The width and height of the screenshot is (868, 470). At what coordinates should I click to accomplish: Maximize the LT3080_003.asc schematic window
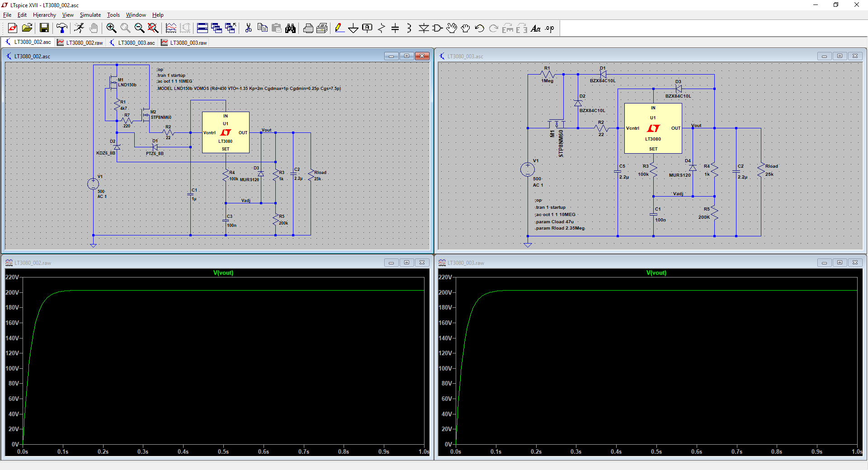pyautogui.click(x=840, y=56)
